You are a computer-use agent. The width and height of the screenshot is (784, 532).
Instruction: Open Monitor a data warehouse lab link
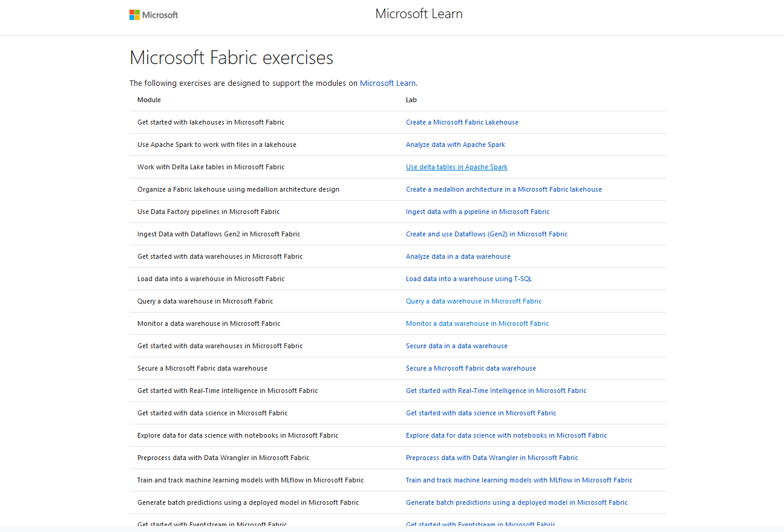(477, 323)
